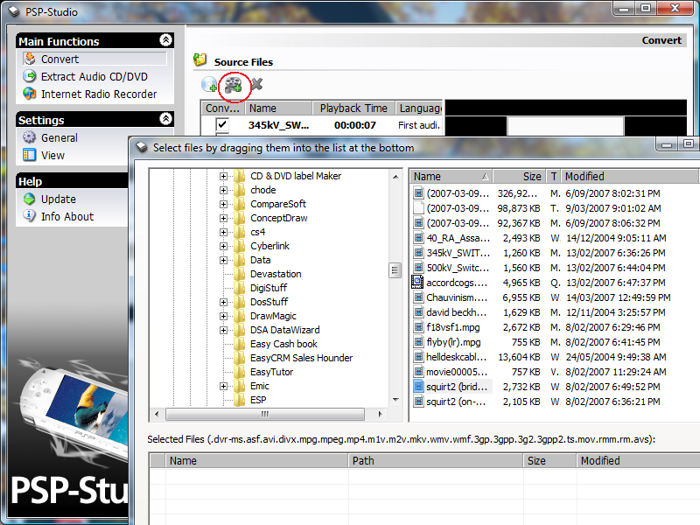Expand the CompareSoft folder node
The width and height of the screenshot is (700, 525).
coord(223,204)
